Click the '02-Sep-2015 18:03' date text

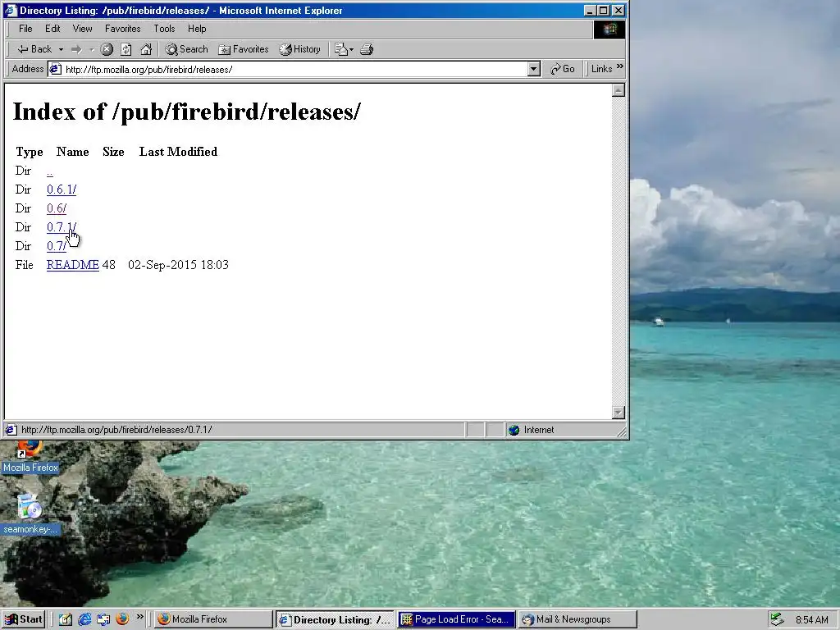[178, 265]
